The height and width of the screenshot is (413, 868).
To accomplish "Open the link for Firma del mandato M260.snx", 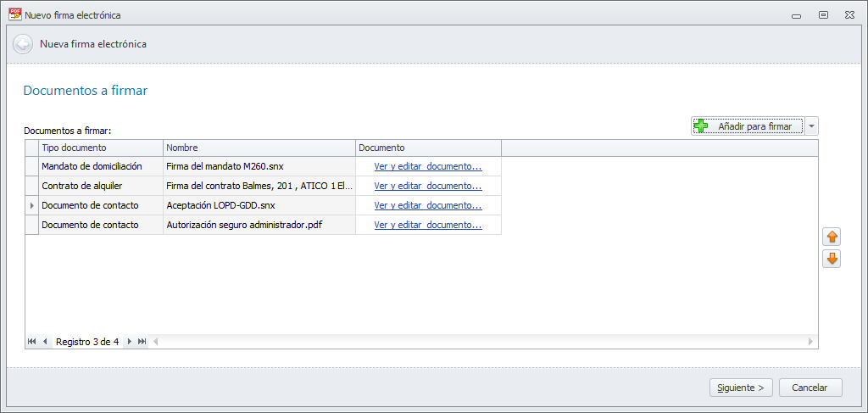I will [428, 166].
